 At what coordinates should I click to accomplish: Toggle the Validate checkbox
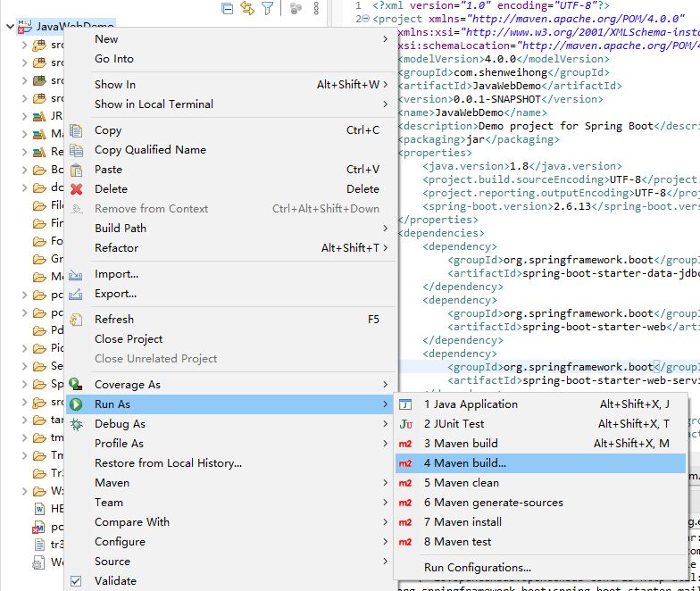coord(76,581)
